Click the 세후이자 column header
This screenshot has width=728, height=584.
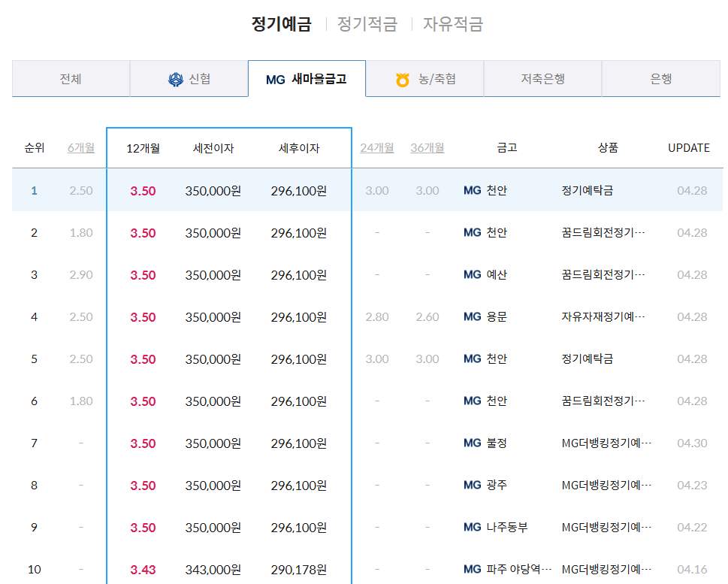coord(299,148)
